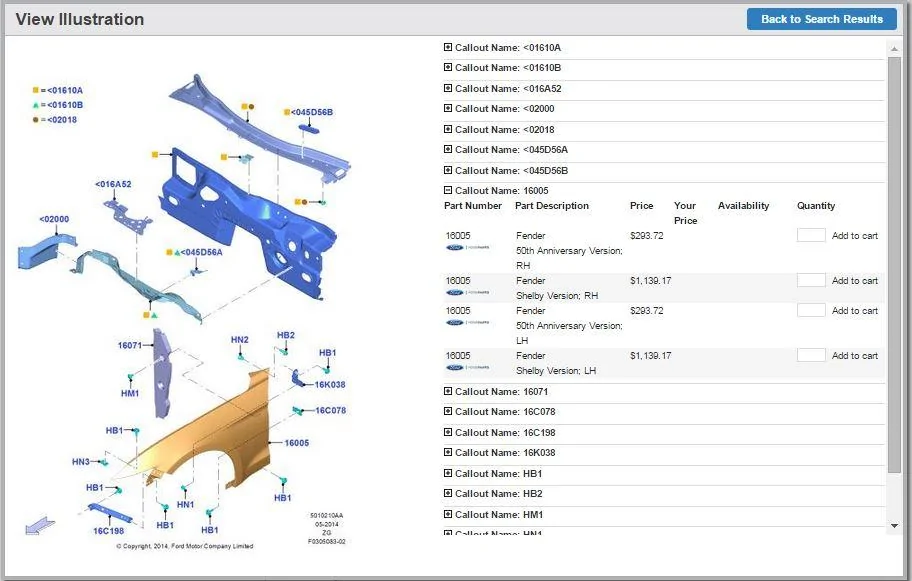
Task: Select callout <02000 on the illustration
Action: [x=54, y=219]
